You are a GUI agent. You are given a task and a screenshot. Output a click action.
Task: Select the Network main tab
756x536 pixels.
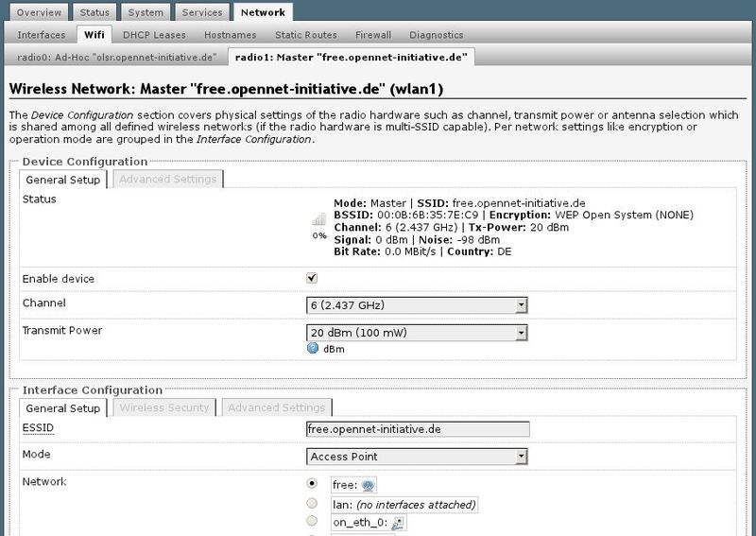(x=264, y=12)
